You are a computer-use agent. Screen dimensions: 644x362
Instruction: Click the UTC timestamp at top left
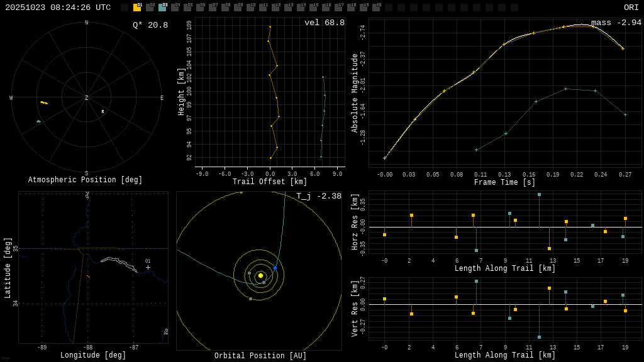tap(58, 8)
